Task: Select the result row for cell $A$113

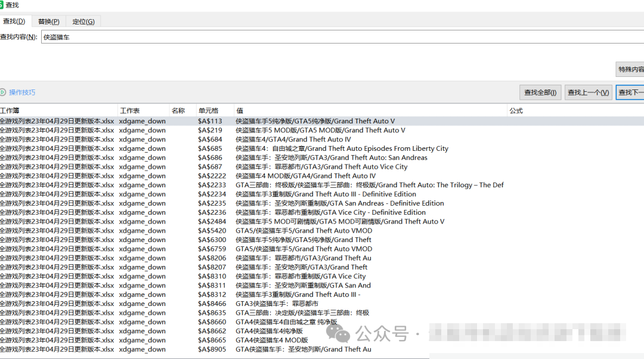Action: 322,121
